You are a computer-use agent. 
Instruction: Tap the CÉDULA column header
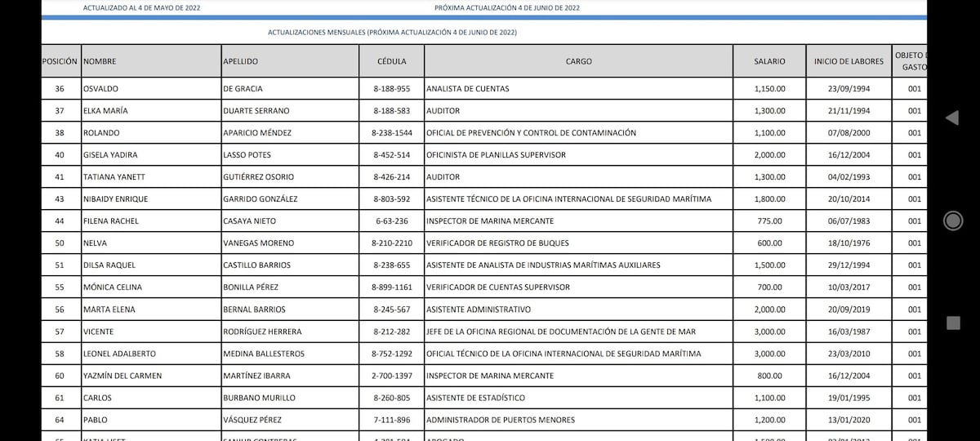pyautogui.click(x=391, y=61)
